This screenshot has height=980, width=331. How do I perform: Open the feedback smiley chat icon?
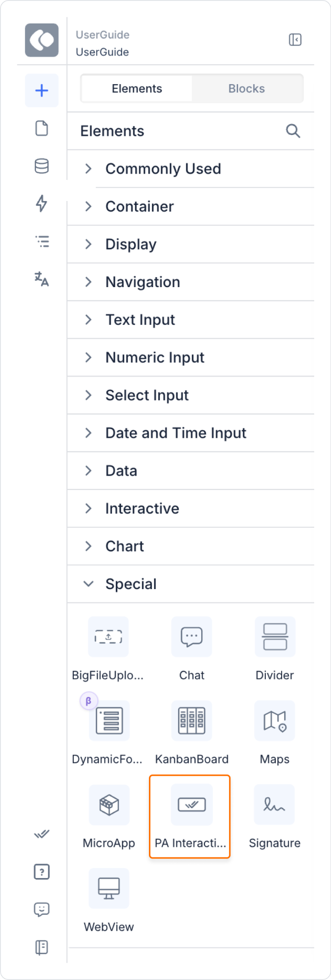click(42, 909)
